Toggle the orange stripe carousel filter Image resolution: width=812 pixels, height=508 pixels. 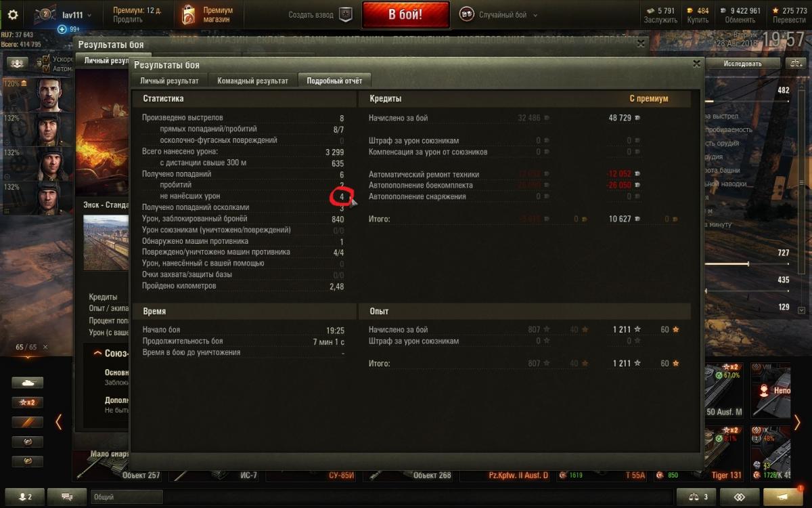(27, 422)
